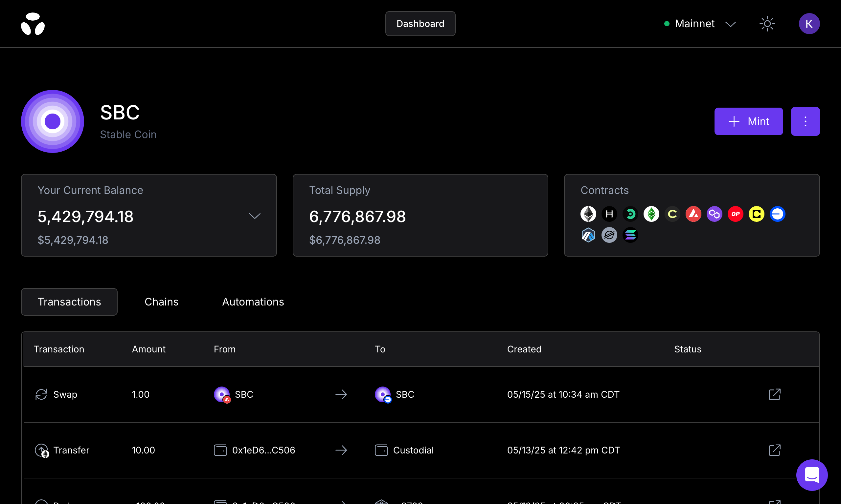Image resolution: width=841 pixels, height=504 pixels.
Task: Select the Avalanche contract icon
Action: [x=693, y=214]
